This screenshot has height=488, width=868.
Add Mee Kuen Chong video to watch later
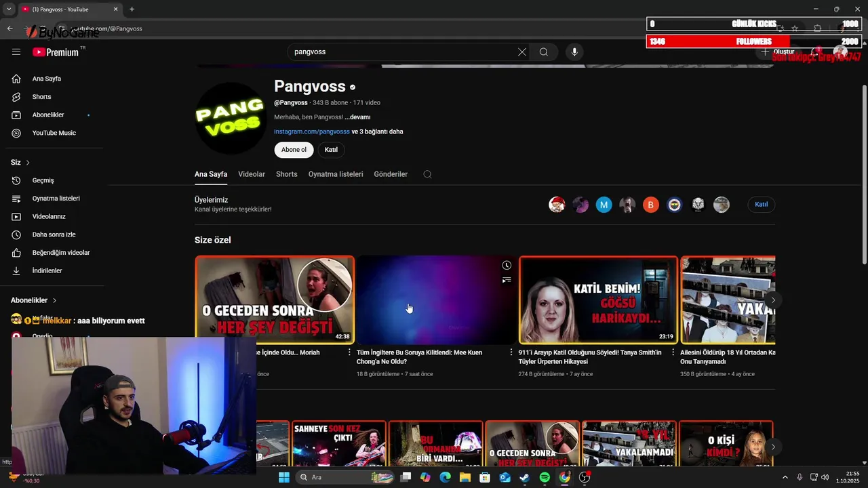(x=507, y=265)
